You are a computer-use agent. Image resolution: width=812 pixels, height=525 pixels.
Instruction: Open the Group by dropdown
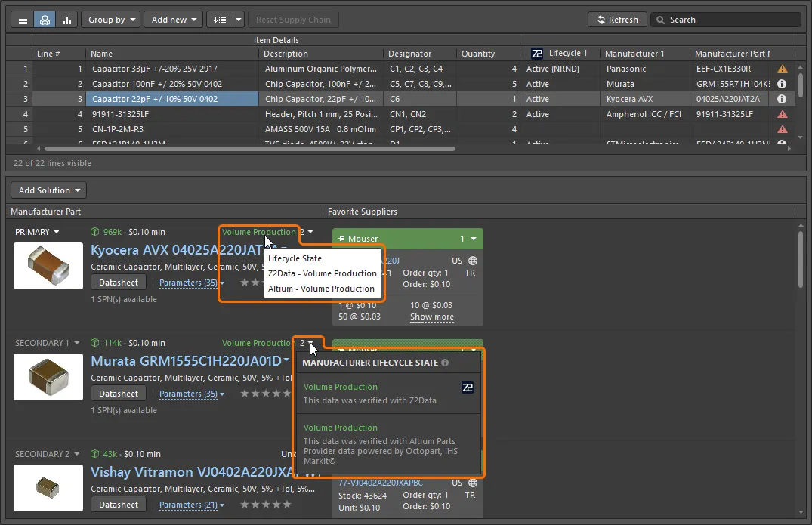(110, 20)
